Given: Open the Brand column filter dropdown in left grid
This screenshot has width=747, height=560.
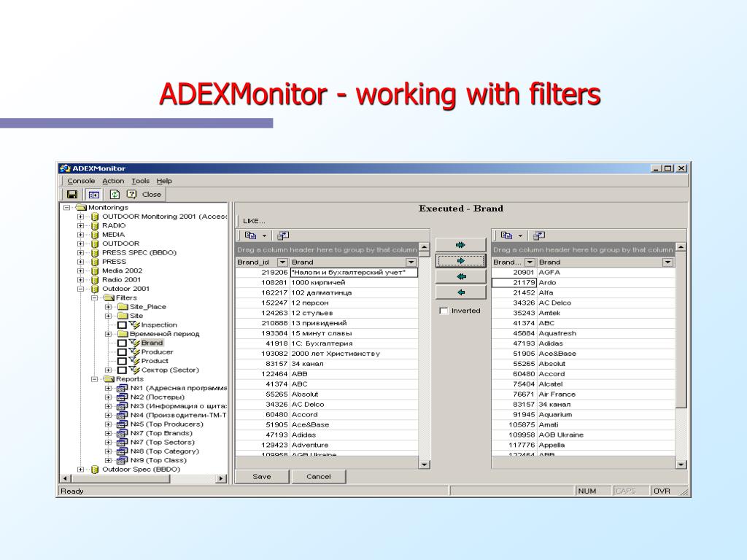Looking at the screenshot, I should coord(411,262).
